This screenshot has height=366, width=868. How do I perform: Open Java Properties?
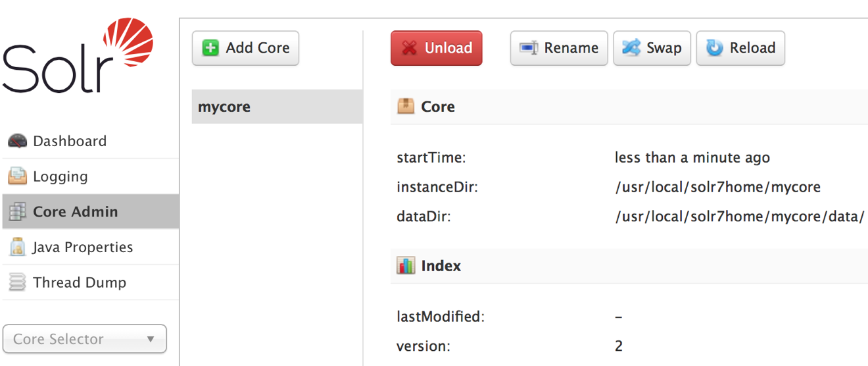coord(91,248)
